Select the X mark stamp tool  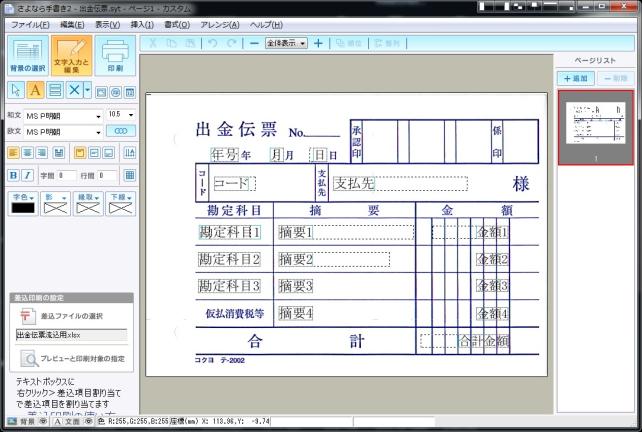(x=75, y=90)
